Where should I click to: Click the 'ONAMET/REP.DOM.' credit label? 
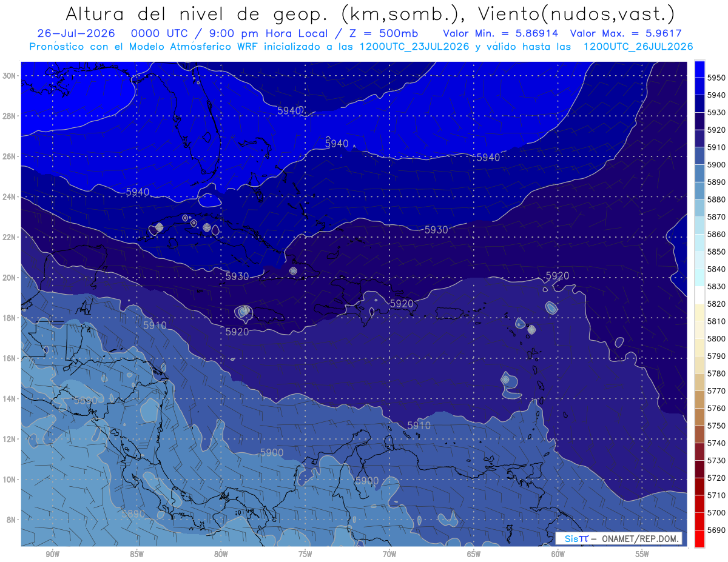pos(639,538)
